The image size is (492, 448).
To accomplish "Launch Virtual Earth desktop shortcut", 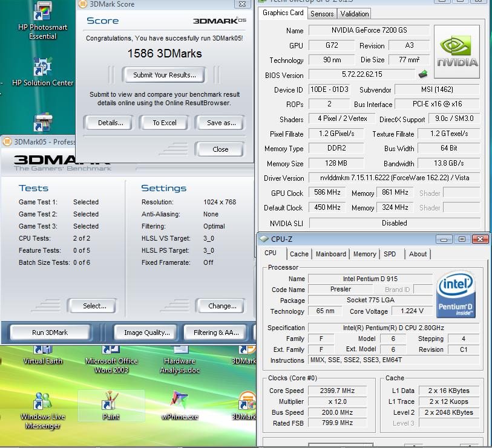I will (x=43, y=355).
